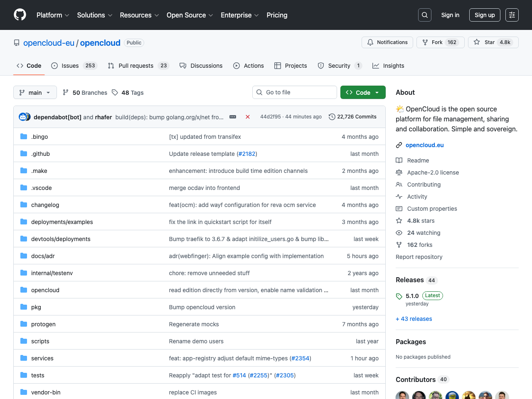This screenshot has height=399, width=532.
Task: Click the Readme book icon in About
Action: pyautogui.click(x=399, y=160)
